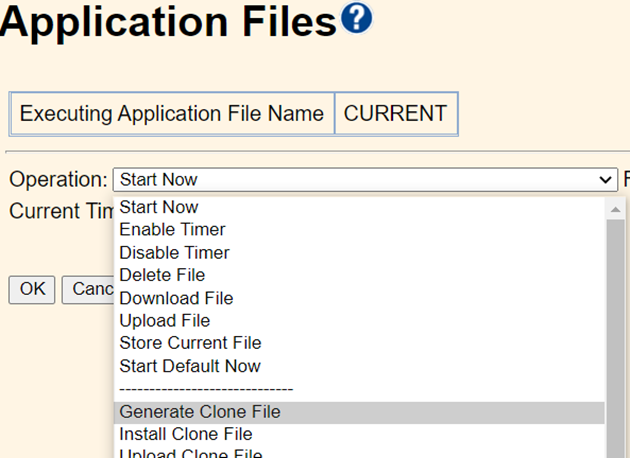Open the Operation dropdown

coord(365,180)
